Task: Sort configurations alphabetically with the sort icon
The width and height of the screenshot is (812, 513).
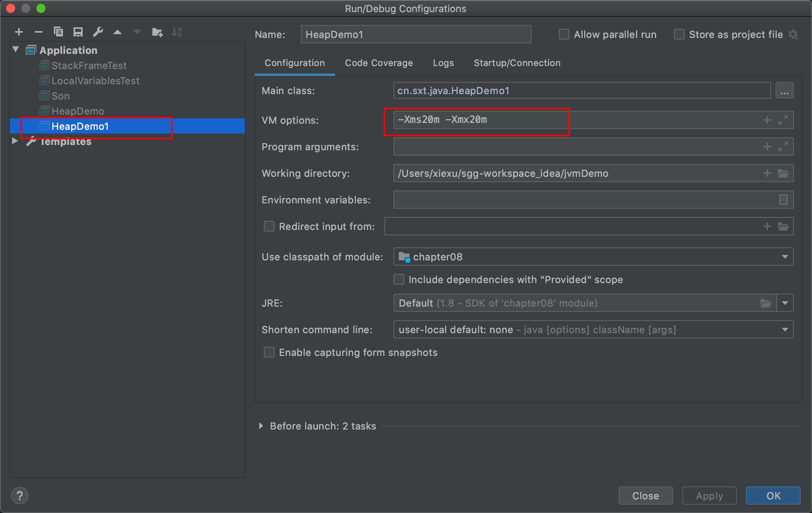Action: 177,32
